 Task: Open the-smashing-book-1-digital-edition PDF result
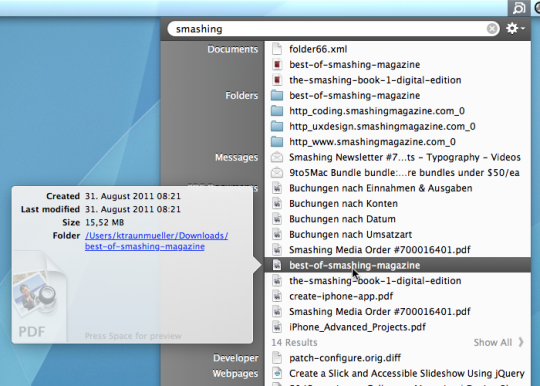[375, 281]
